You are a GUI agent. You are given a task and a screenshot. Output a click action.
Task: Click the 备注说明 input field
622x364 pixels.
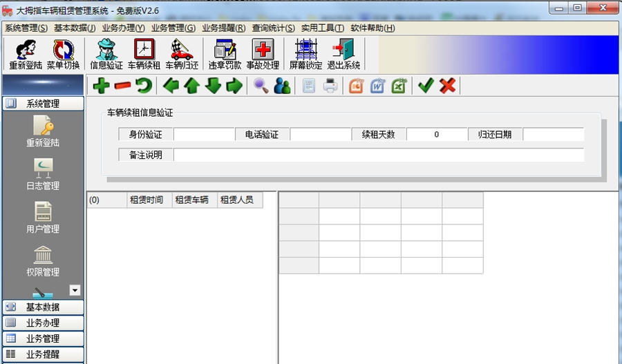coord(379,155)
